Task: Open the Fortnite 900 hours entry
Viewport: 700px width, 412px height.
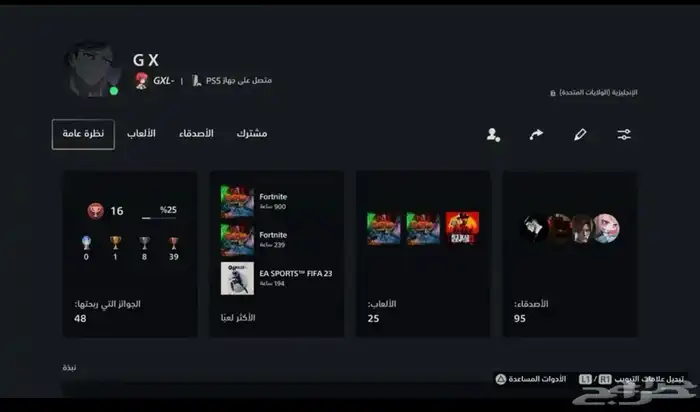Action: [x=277, y=201]
